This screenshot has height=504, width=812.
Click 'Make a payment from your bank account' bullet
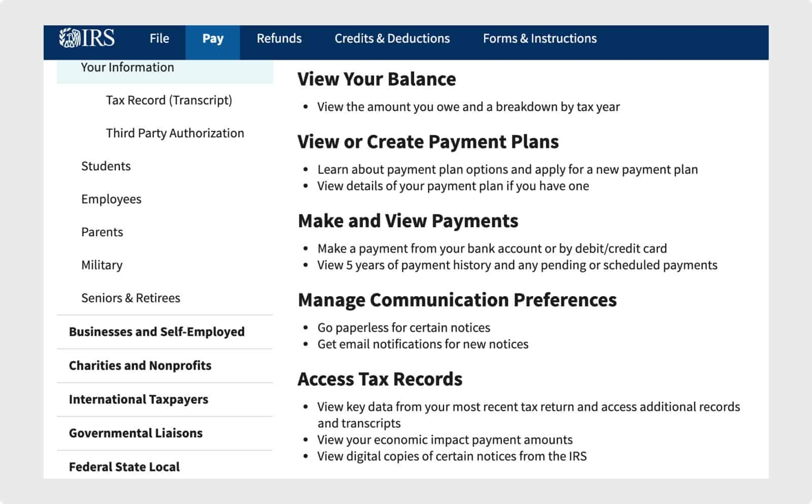click(x=492, y=248)
